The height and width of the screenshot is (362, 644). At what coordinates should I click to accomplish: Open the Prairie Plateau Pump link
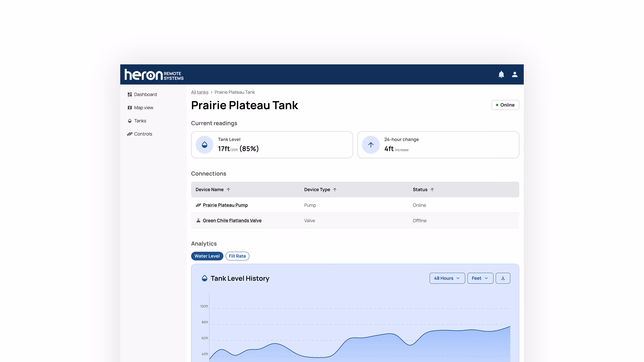coord(225,205)
